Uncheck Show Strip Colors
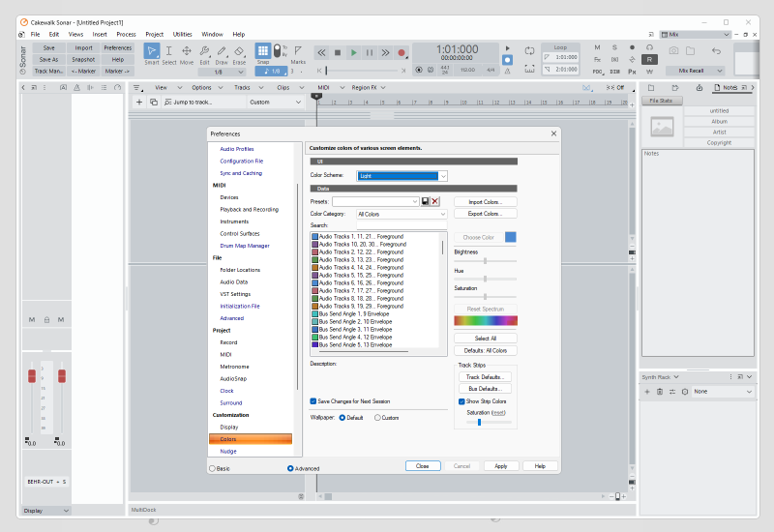 (461, 400)
